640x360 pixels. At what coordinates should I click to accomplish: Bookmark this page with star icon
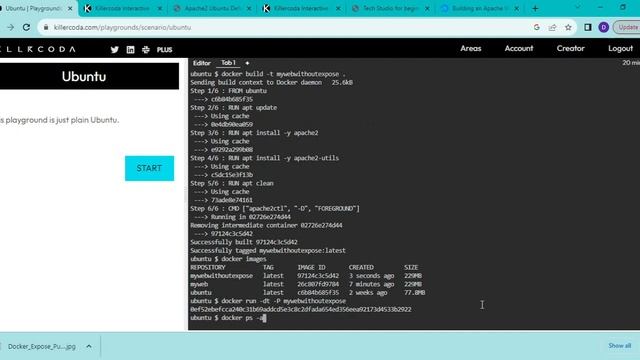pyautogui.click(x=568, y=27)
